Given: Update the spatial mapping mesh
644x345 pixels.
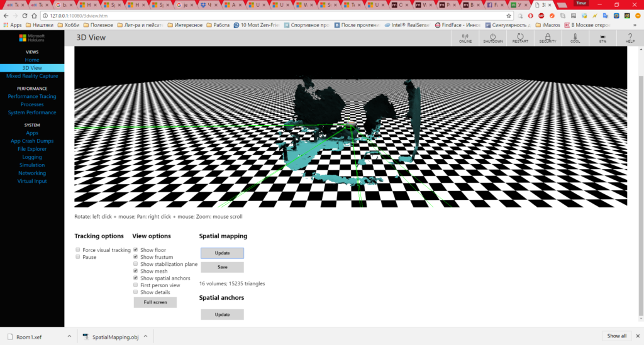Looking at the screenshot, I should 222,253.
